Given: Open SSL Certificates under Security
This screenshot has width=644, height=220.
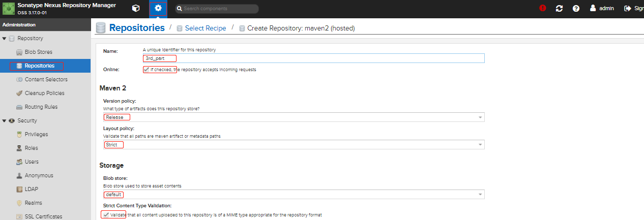Looking at the screenshot, I should [x=43, y=216].
